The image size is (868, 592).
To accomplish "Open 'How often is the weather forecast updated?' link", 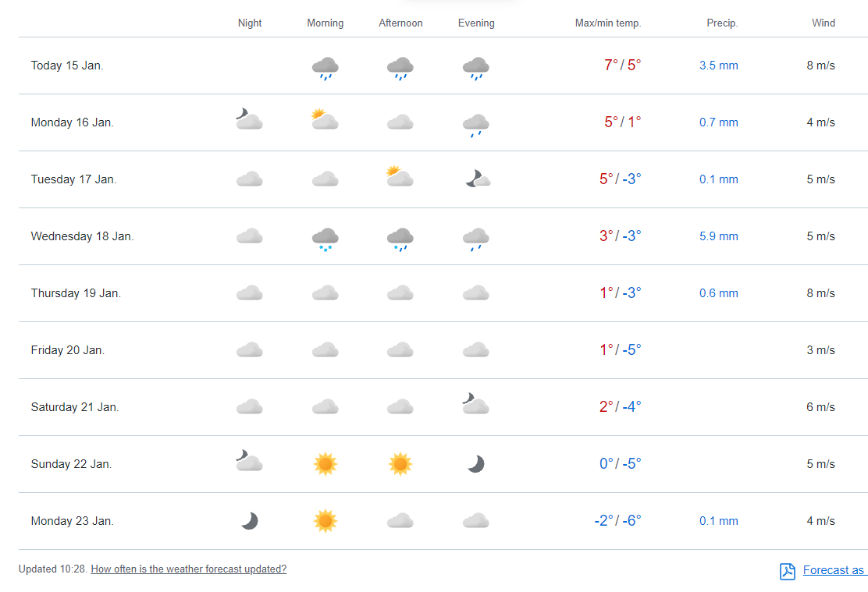I will coord(189,569).
